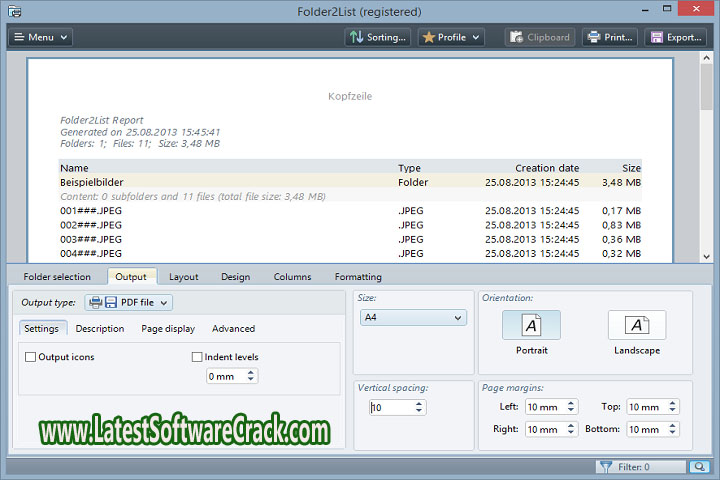Open the A4 paper size dropdown
This screenshot has height=480, width=720.
coord(413,318)
